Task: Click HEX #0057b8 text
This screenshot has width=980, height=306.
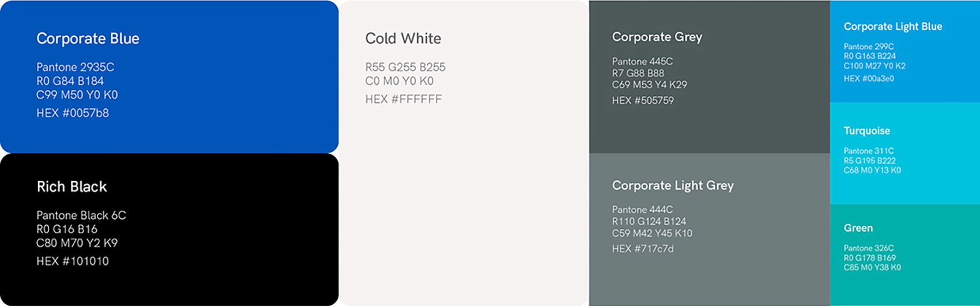Action: [73, 113]
